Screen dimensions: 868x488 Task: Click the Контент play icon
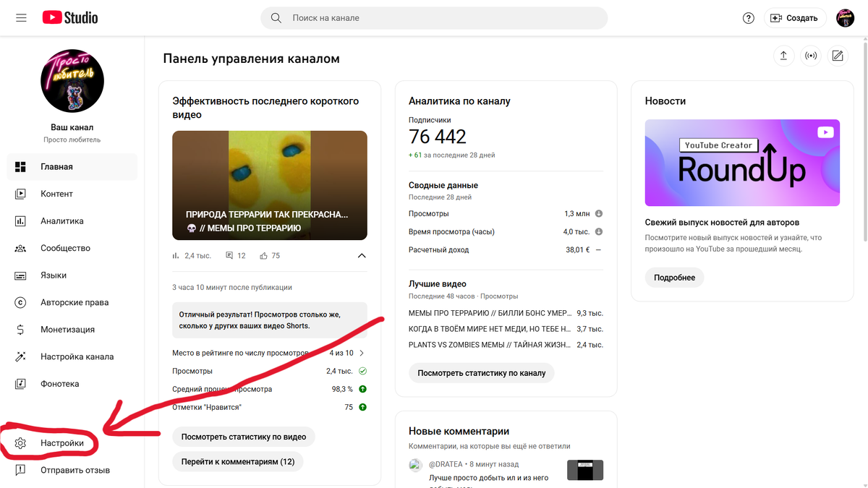click(20, 194)
